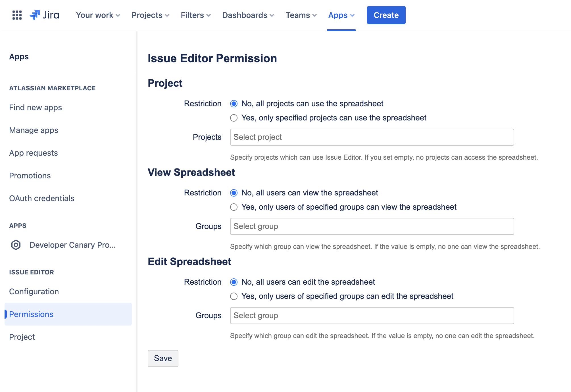The image size is (571, 392).
Task: Open Permissions sidebar item
Action: pos(31,314)
